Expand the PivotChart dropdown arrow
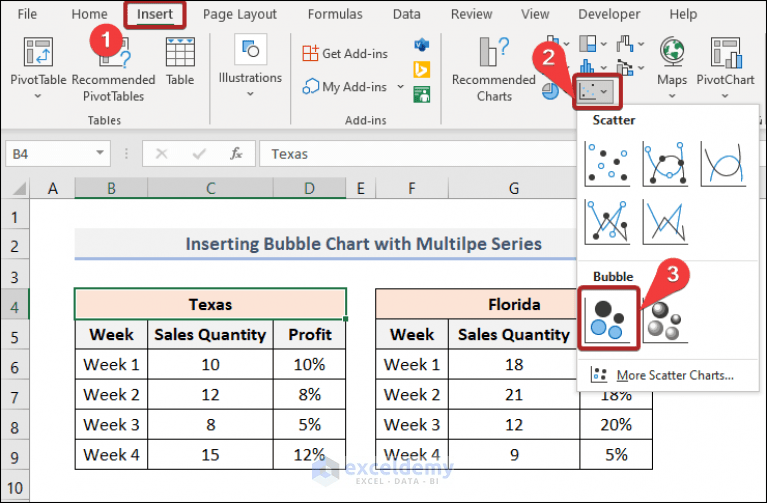This screenshot has height=503, width=767. (x=725, y=95)
